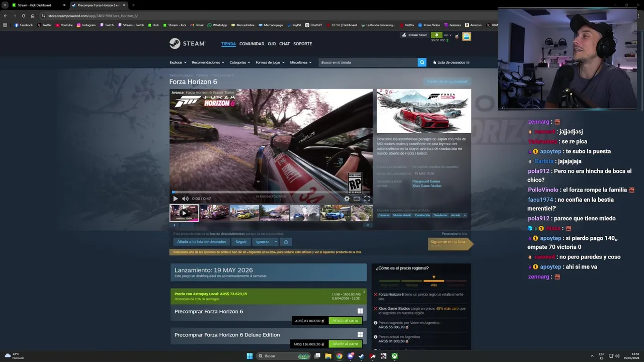The width and height of the screenshot is (644, 362).
Task: Play the Forza Horizon 6 teaser trailer
Action: [175, 199]
